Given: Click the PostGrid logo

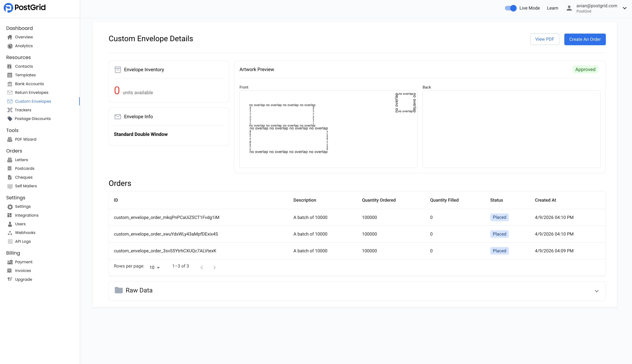Looking at the screenshot, I should pos(25,7).
